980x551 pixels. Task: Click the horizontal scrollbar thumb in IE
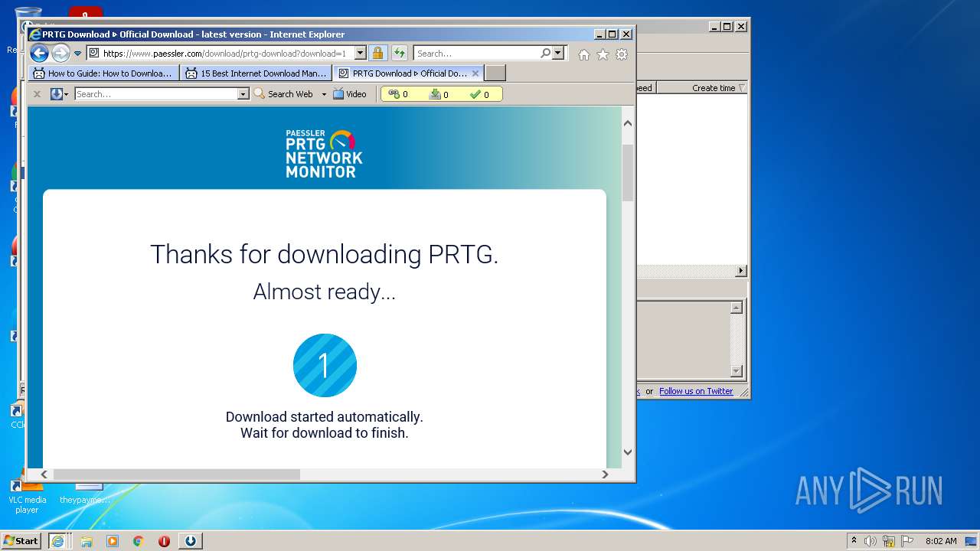176,474
